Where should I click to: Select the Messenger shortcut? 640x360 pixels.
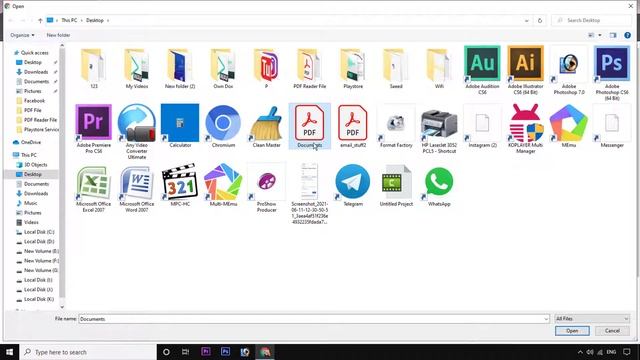click(x=611, y=126)
